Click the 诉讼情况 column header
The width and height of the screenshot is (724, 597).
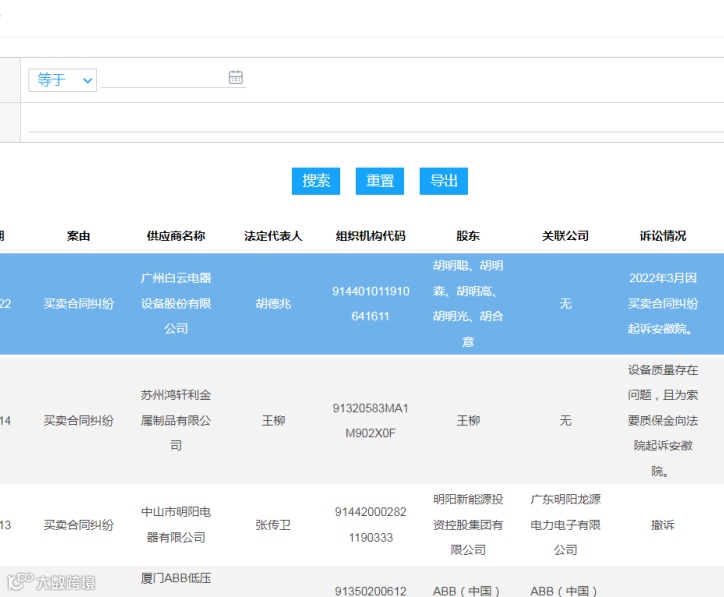click(663, 236)
